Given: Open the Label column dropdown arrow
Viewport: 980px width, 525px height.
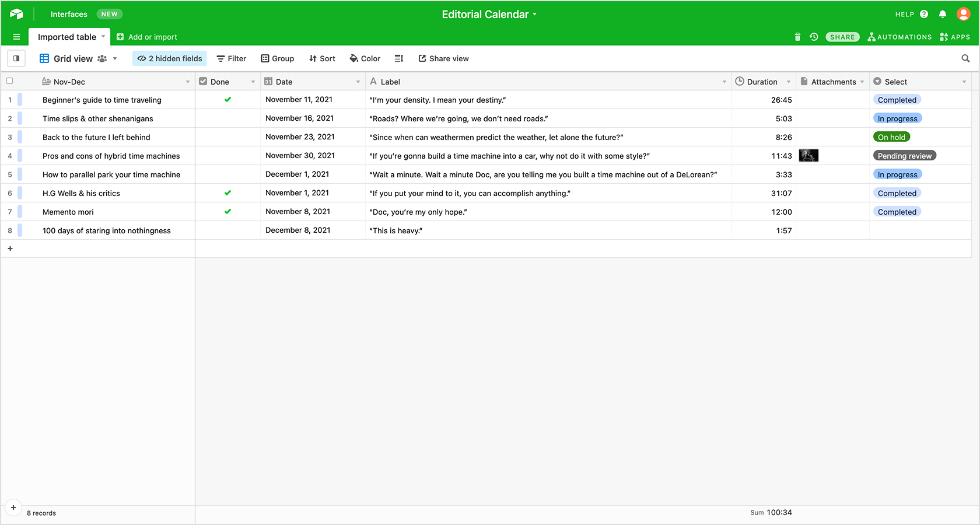Looking at the screenshot, I should pos(724,82).
